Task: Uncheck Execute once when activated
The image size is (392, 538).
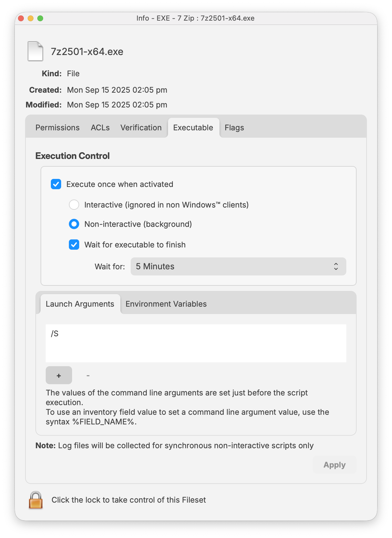Action: 56,184
